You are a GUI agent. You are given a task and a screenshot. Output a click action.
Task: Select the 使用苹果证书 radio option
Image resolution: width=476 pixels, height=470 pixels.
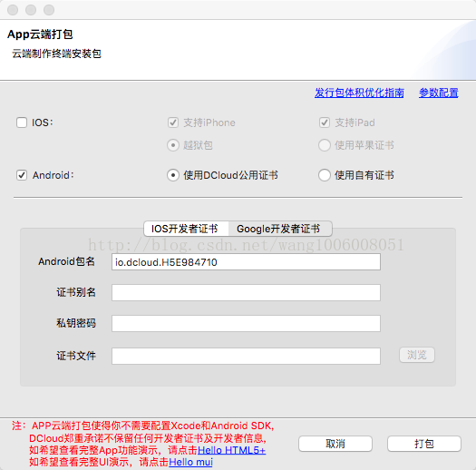coord(325,145)
